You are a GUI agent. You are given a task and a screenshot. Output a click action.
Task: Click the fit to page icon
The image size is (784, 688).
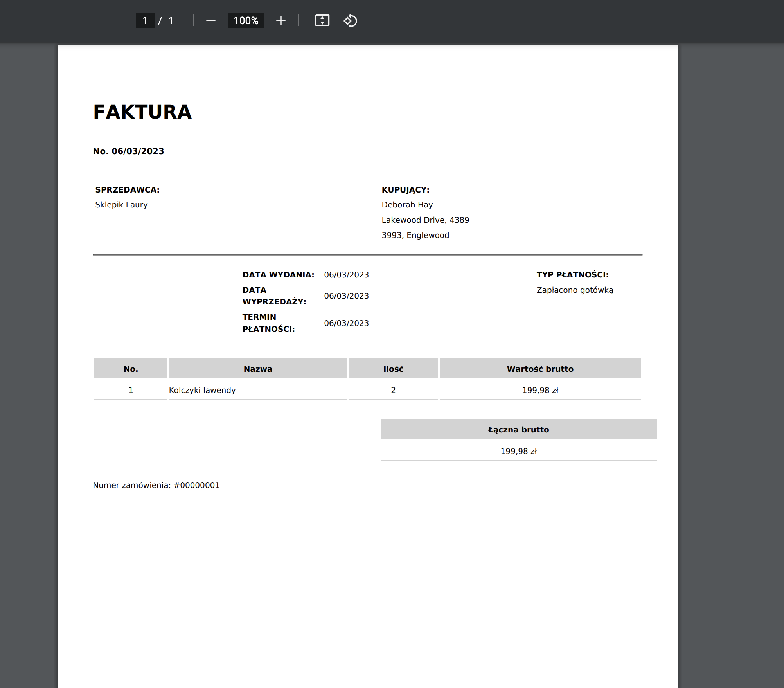pyautogui.click(x=322, y=20)
